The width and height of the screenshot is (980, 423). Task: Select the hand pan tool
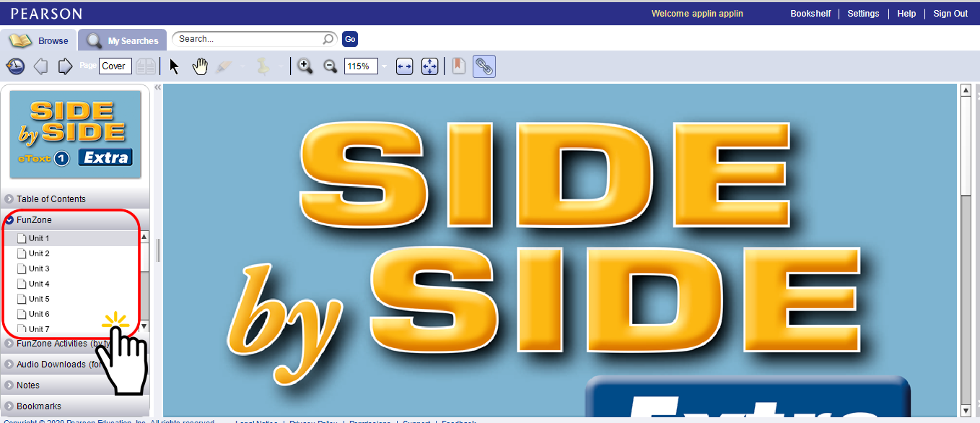(200, 66)
